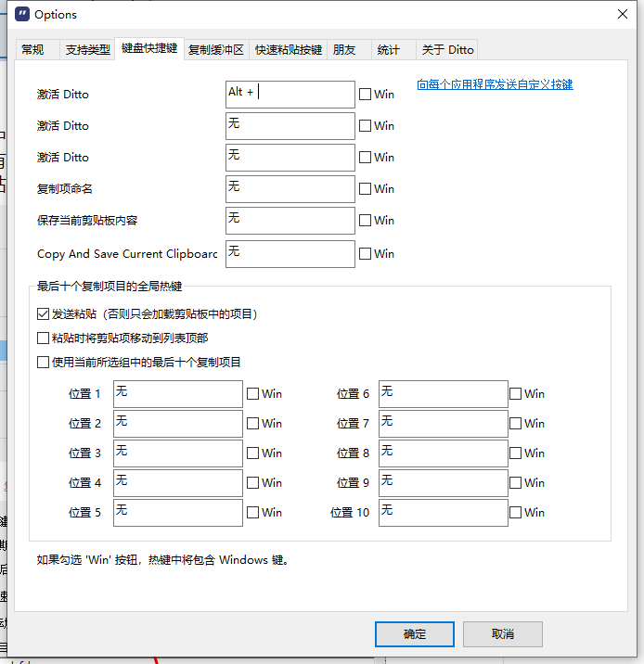This screenshot has height=664, width=644.
Task: Select the 键盘快捷键 tab
Action: [x=149, y=48]
